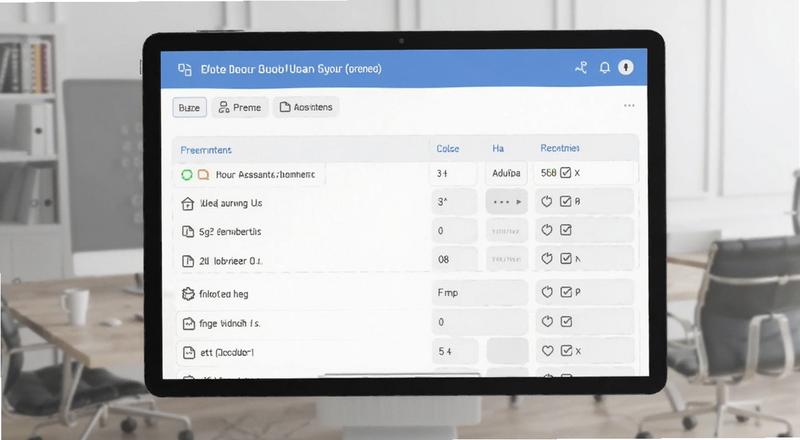The height and width of the screenshot is (440, 800).
Task: Click power icon in 'Wed aurung Us' row
Action: click(547, 202)
